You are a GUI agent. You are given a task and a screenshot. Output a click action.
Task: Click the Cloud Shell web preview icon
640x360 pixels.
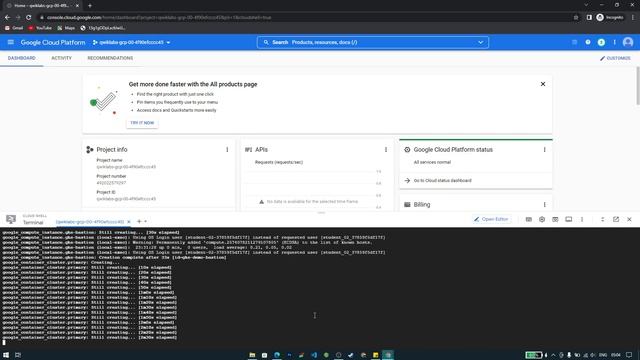point(555,219)
